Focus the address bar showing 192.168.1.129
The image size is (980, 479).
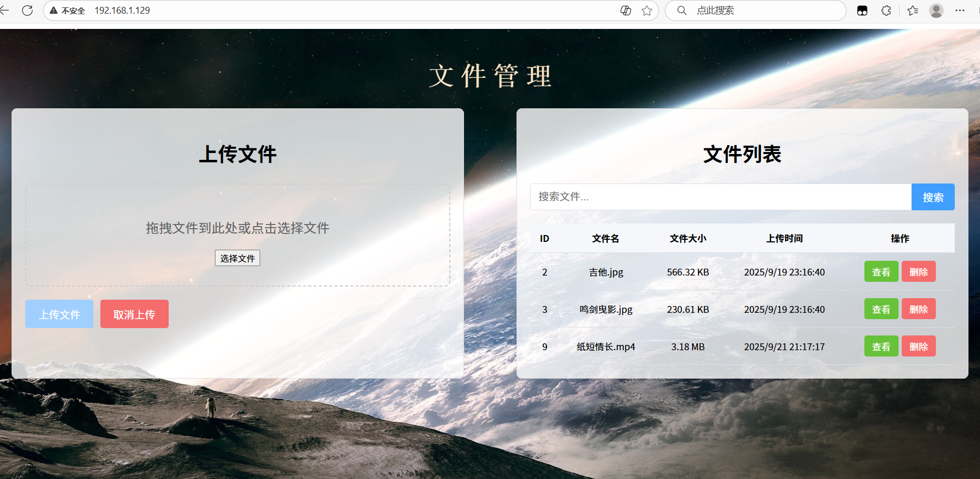tap(351, 11)
